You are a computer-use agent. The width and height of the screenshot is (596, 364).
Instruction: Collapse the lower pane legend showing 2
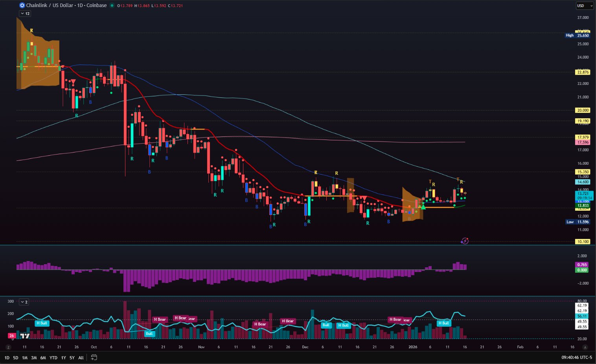[24, 302]
